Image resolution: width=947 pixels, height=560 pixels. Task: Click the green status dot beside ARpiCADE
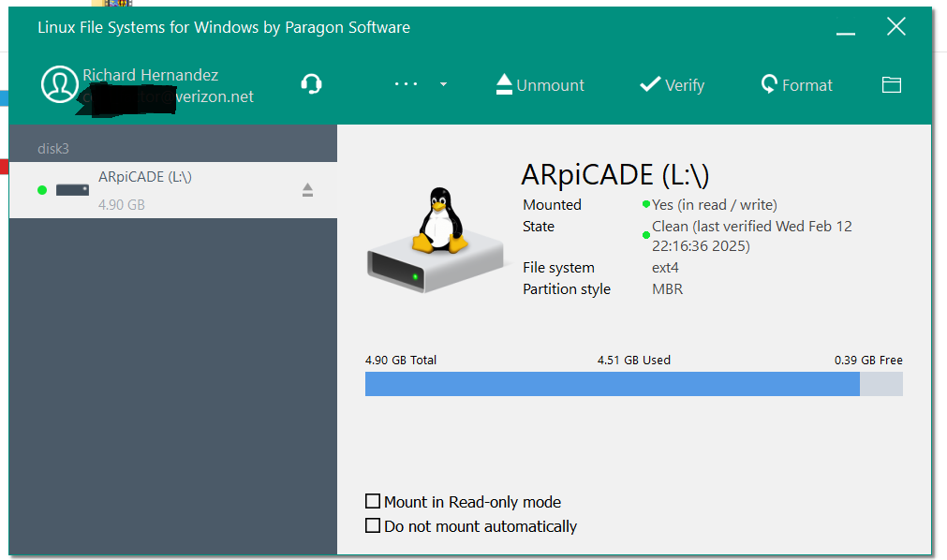[x=41, y=190]
